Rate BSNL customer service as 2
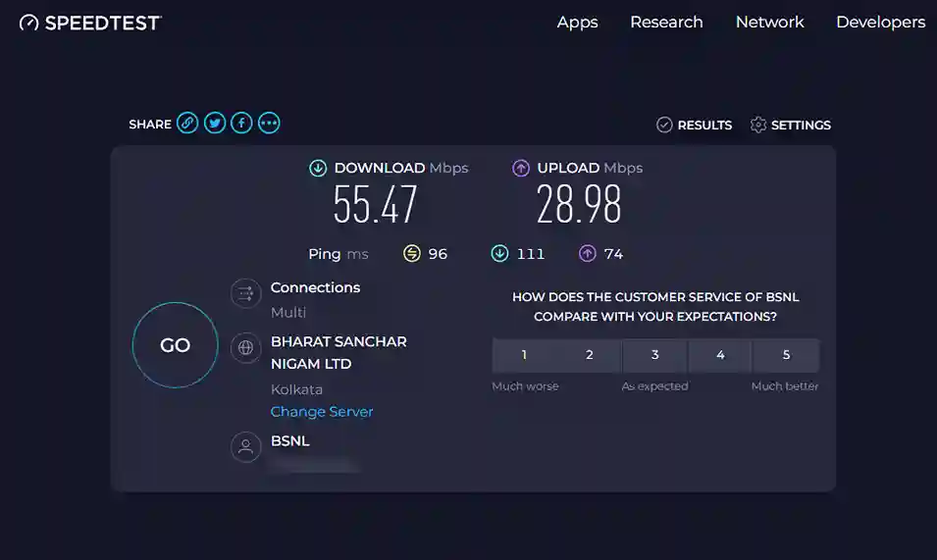 coord(590,355)
